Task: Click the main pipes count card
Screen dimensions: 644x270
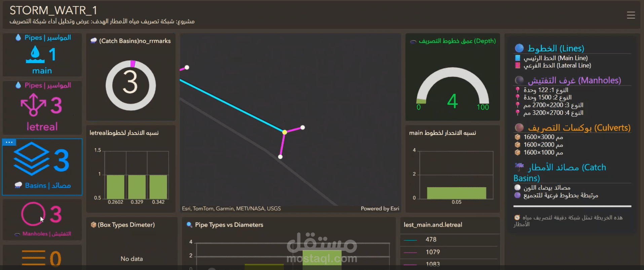Action: [x=42, y=54]
